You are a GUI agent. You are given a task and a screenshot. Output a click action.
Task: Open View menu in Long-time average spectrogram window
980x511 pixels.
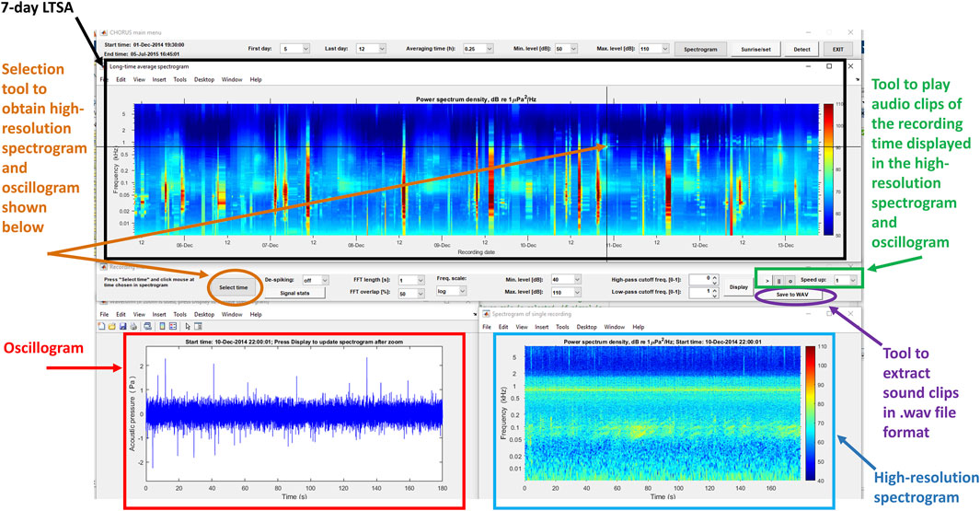pyautogui.click(x=139, y=79)
